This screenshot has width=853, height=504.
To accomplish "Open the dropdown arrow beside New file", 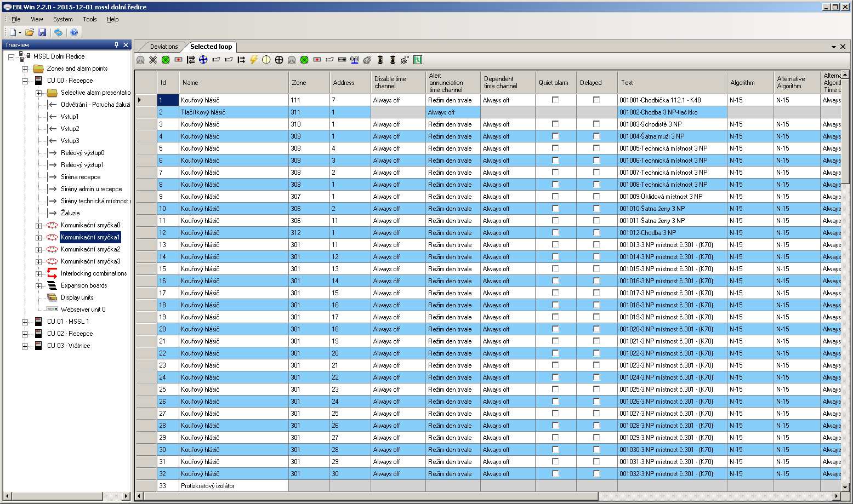I will pos(20,32).
